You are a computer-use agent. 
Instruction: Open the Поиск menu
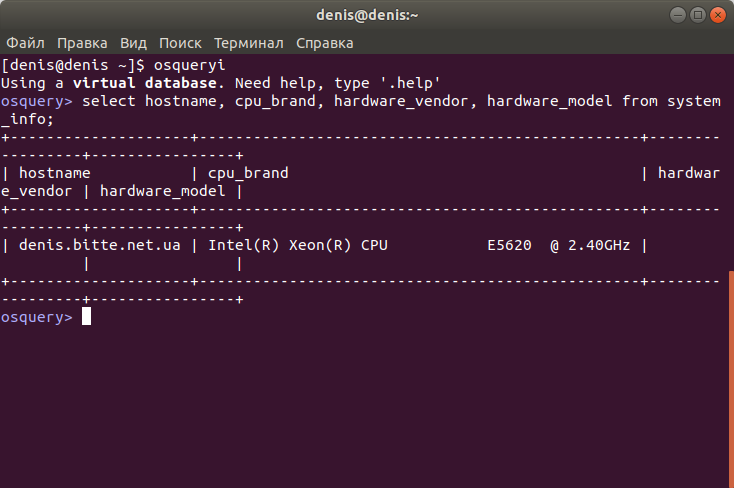click(x=180, y=43)
